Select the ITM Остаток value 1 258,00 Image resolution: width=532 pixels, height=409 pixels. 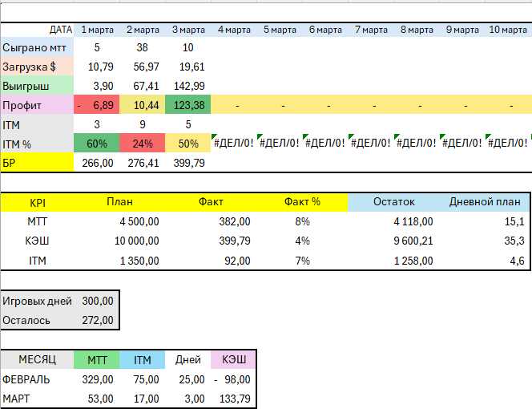(413, 261)
